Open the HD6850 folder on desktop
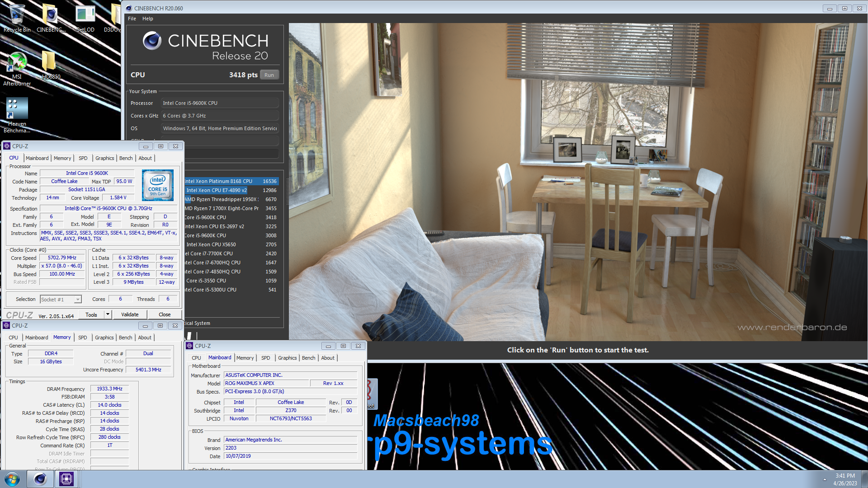 click(51, 64)
